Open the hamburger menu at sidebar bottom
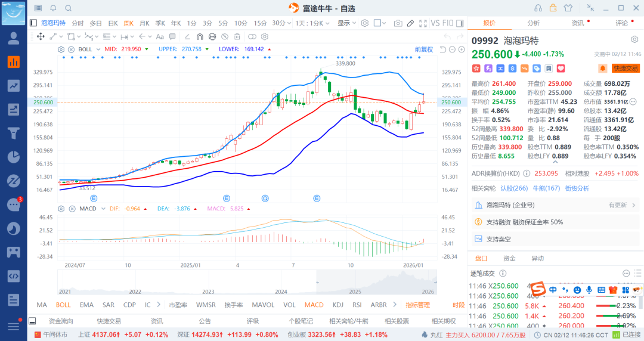This screenshot has height=341, width=644. [x=14, y=326]
